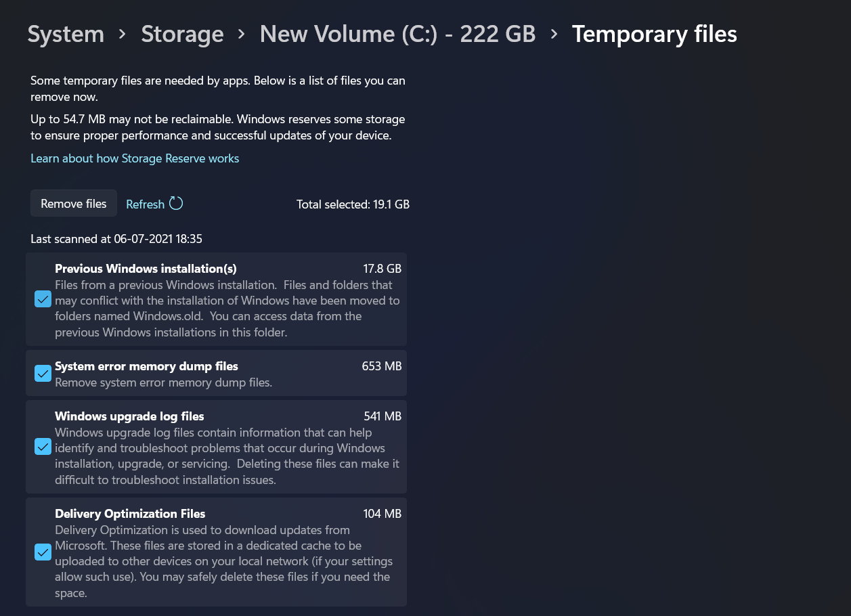Image resolution: width=851 pixels, height=616 pixels.
Task: Open New Volume (C:) breadcrumb
Action: (x=397, y=34)
